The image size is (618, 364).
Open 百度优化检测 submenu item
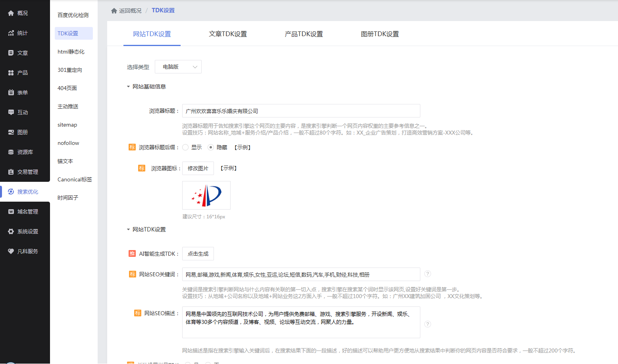(x=73, y=15)
